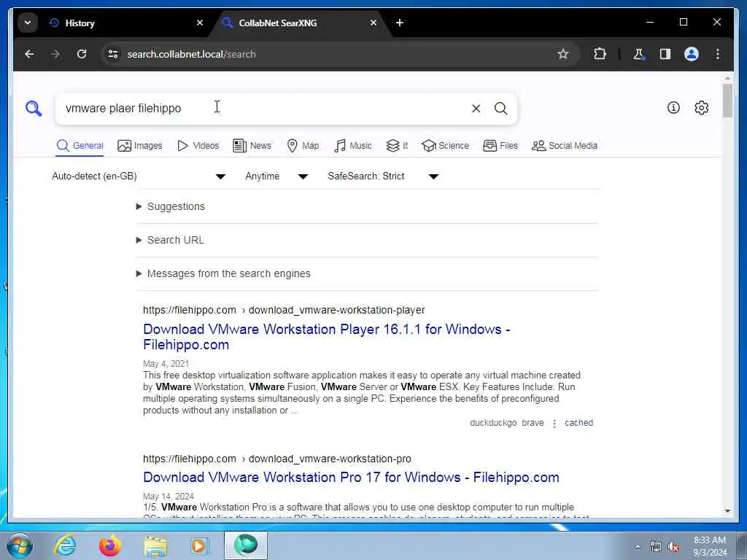Screen dimensions: 747x560
Task: Switch to the History tab
Action: point(124,23)
